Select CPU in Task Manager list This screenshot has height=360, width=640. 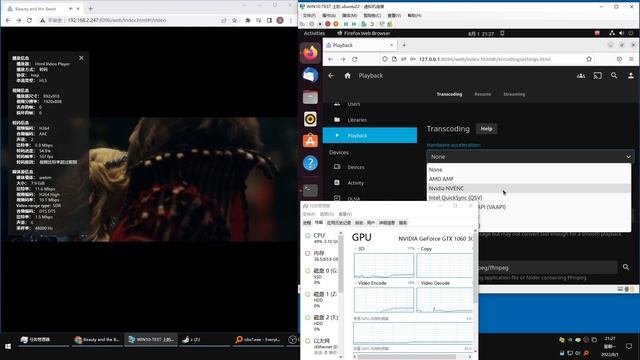pos(322,238)
